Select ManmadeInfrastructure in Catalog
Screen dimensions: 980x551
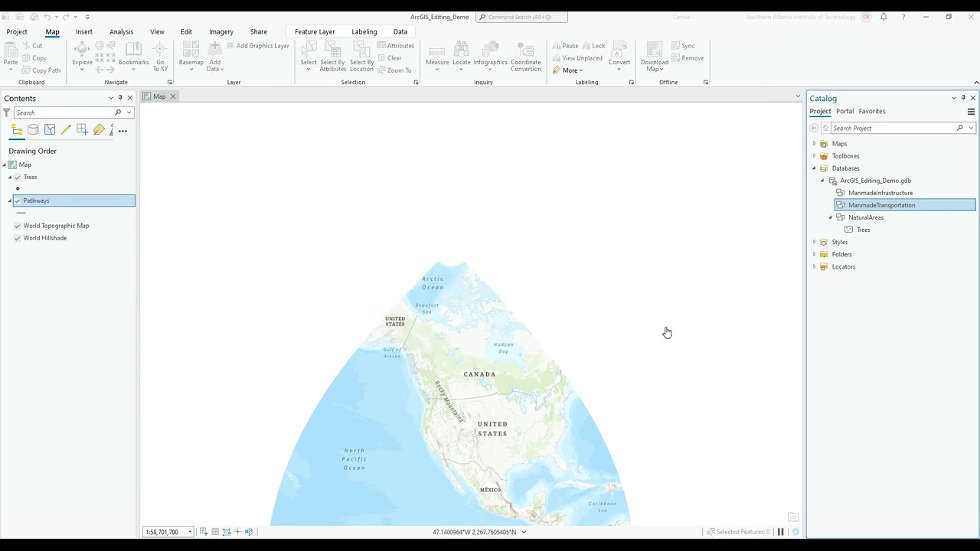pos(880,193)
